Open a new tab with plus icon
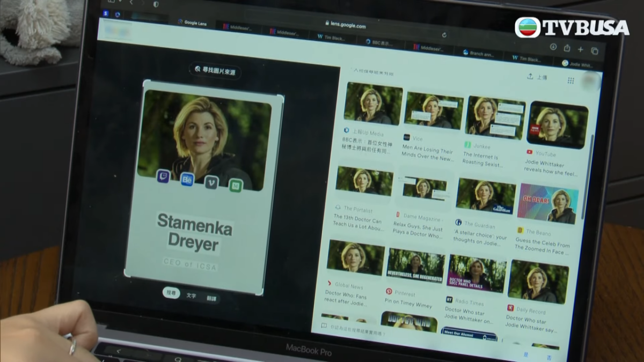Screen dimensions: 644x362 [580, 49]
